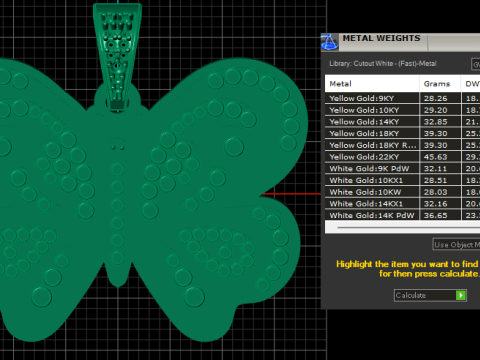Click the green arrow on Calculate
Viewport: 480px width, 360px height.
(461, 295)
